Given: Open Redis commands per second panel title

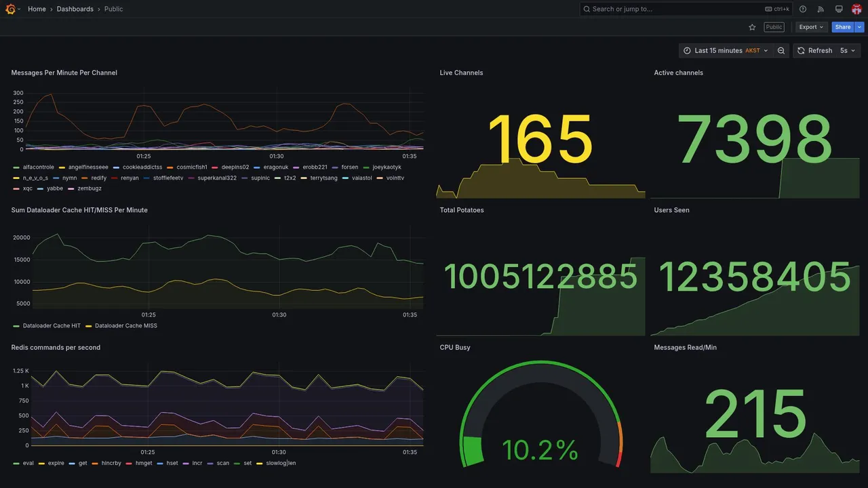Looking at the screenshot, I should click(56, 348).
